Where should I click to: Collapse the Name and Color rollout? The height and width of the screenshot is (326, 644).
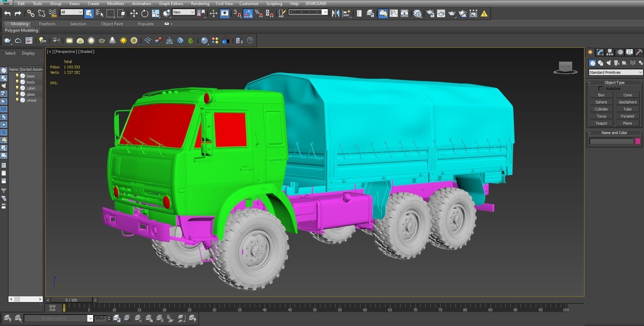click(590, 133)
